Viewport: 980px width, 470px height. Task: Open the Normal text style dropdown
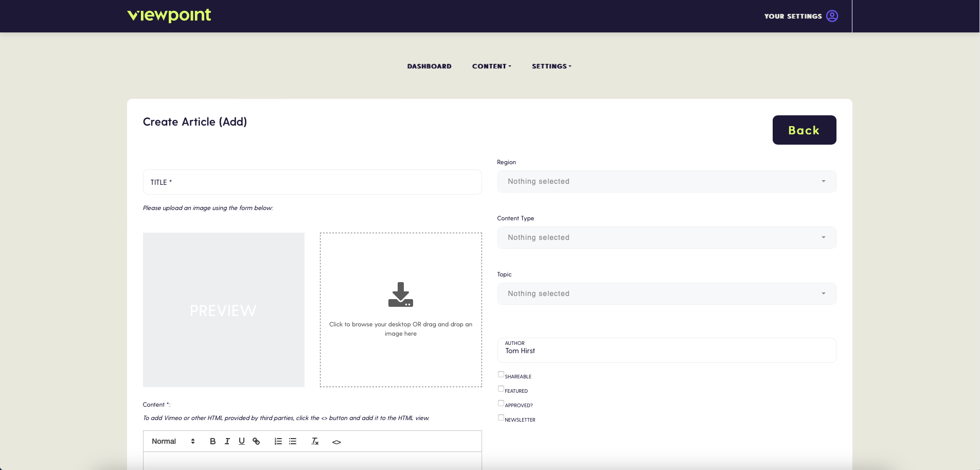[173, 441]
